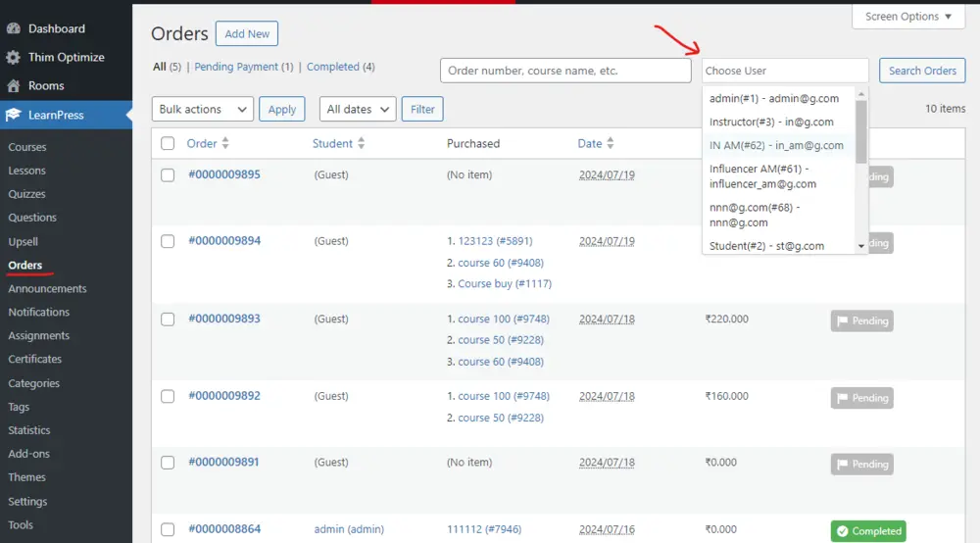
Task: Check order #0000009893 checkbox
Action: coord(168,320)
